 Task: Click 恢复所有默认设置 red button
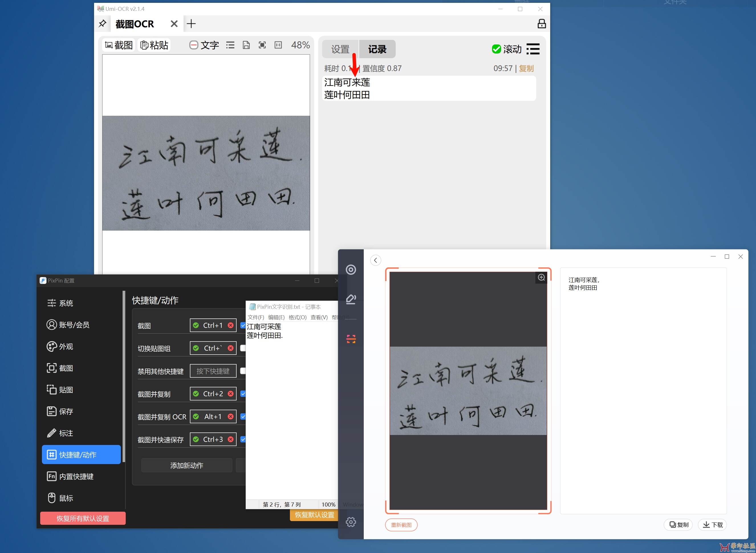click(83, 518)
